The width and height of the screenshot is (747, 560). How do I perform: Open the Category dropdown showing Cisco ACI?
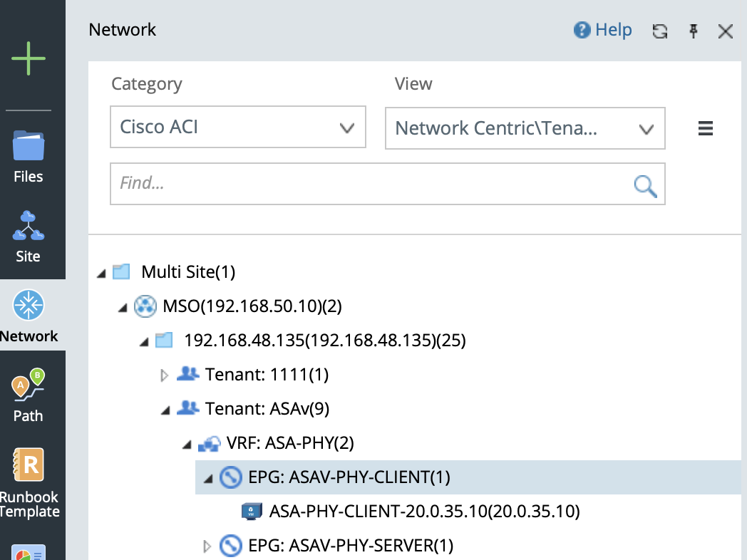(237, 128)
